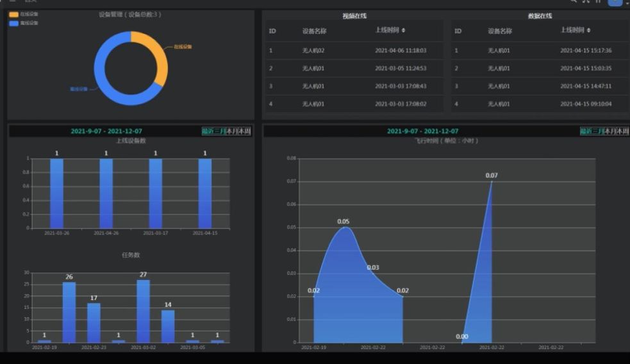Viewport: 630px width, 364px height.
Task: Click the task bar with value 27
Action: pyautogui.click(x=143, y=311)
